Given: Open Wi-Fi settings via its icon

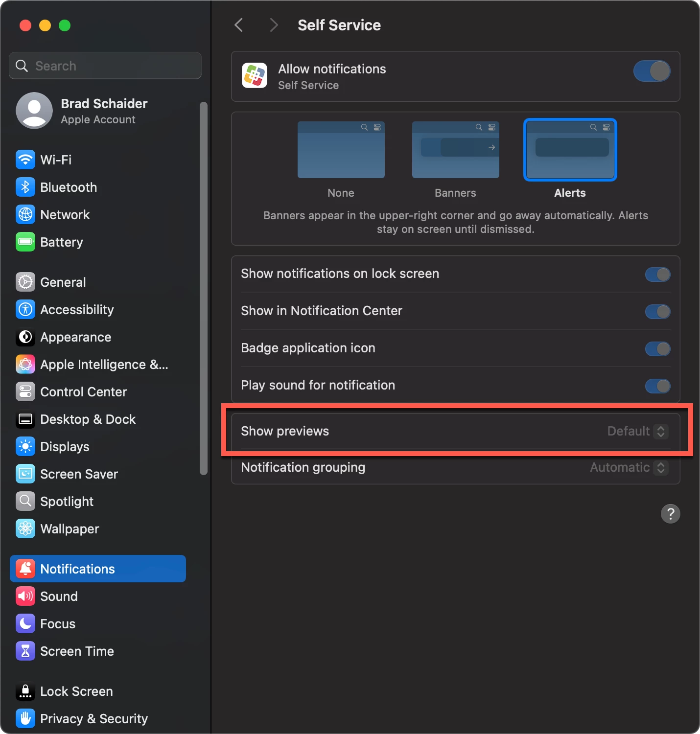Looking at the screenshot, I should pyautogui.click(x=25, y=160).
